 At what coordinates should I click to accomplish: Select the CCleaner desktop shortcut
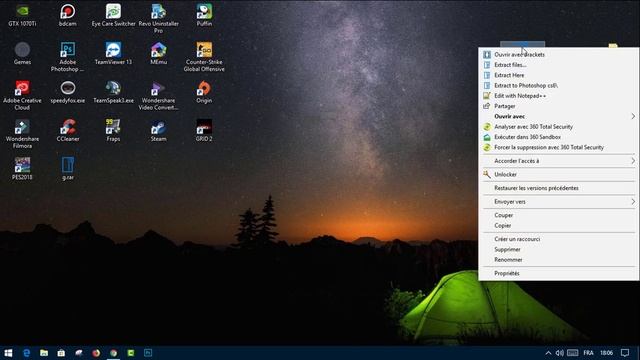(67, 130)
